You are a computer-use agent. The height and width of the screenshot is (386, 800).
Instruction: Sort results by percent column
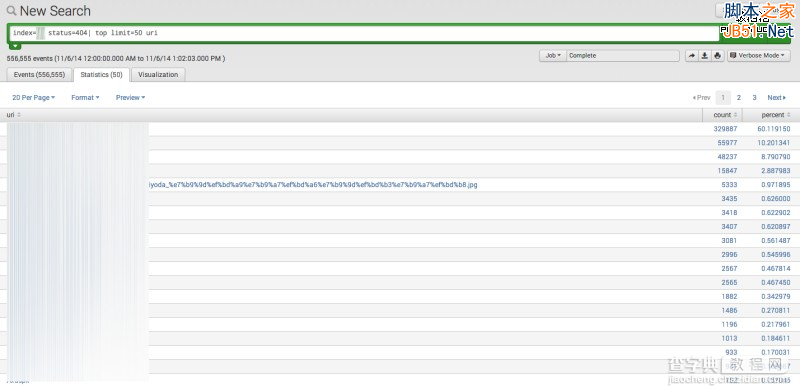[x=776, y=115]
